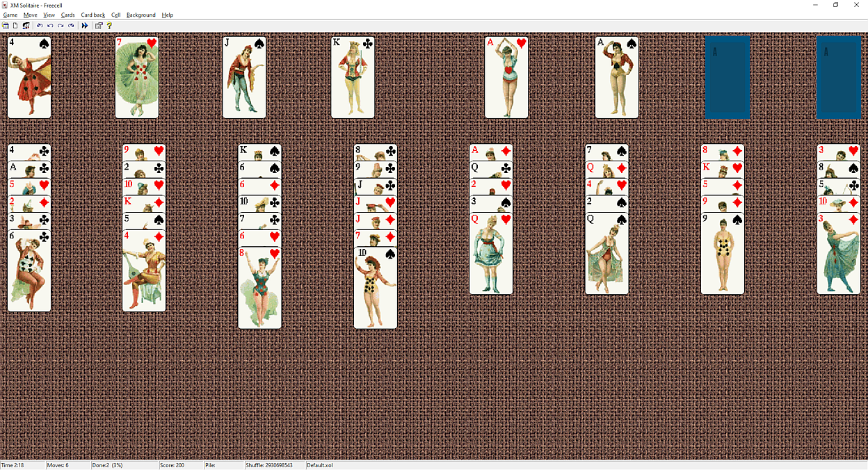Screen dimensions: 868x470
Task: Click the 7 of diamonds strip in the tableau
Action: pyautogui.click(x=376, y=238)
